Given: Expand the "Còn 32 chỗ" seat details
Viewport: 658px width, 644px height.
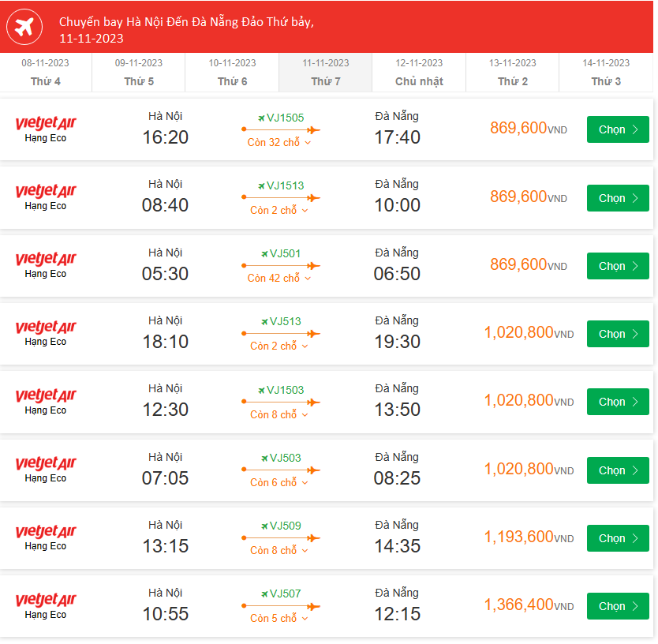Looking at the screenshot, I should click(x=279, y=143).
